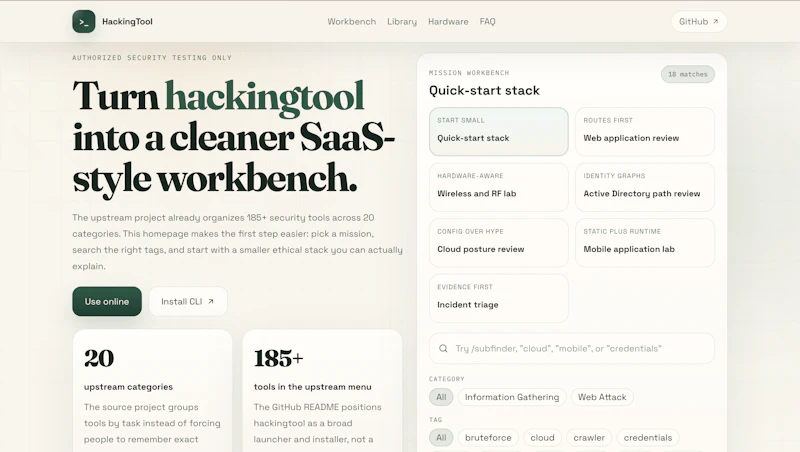The height and width of the screenshot is (452, 800).
Task: Focus the tool search input field
Action: point(572,348)
